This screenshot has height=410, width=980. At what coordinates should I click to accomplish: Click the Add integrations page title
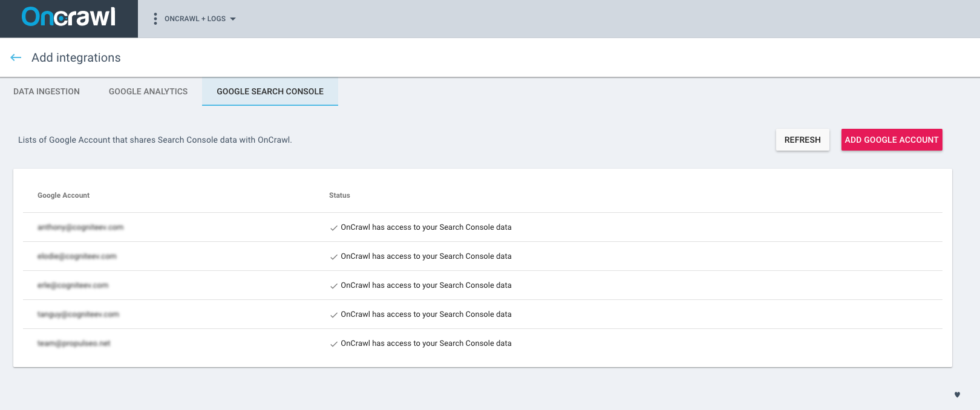tap(76, 57)
